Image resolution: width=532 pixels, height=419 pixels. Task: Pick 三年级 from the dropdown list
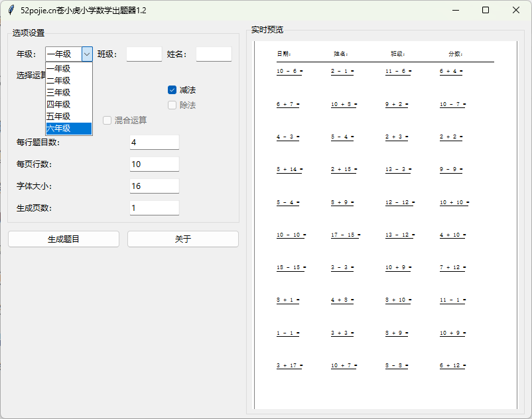(68, 93)
